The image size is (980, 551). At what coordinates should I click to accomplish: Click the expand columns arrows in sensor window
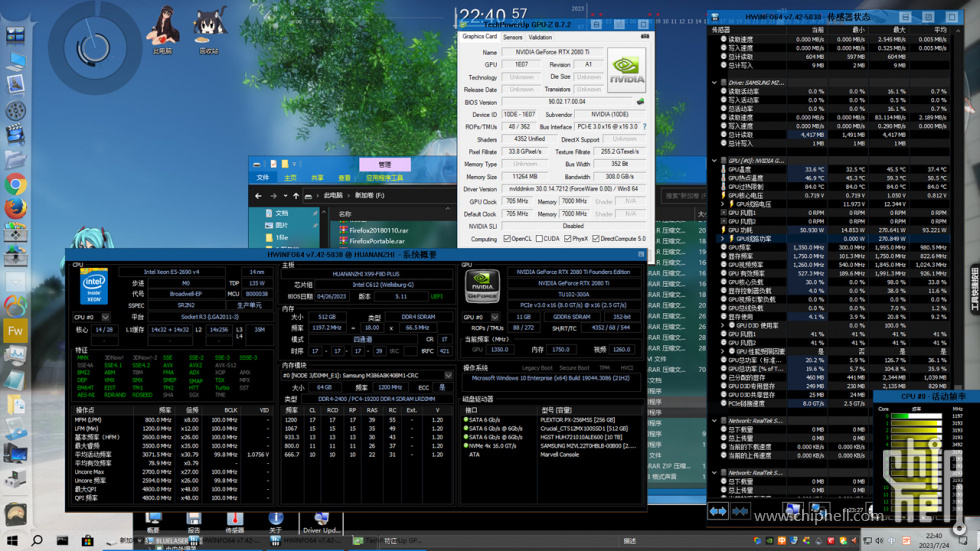coord(718,511)
